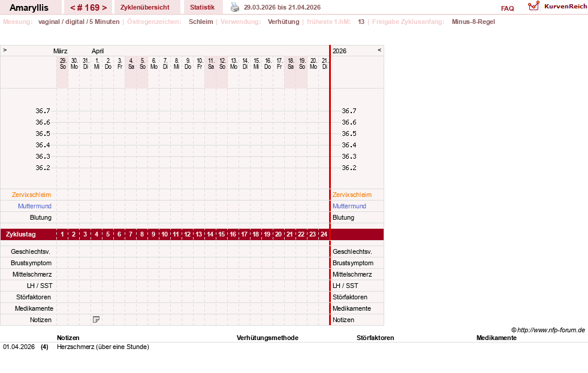Click the KurvenReich logo icon

[533, 6]
